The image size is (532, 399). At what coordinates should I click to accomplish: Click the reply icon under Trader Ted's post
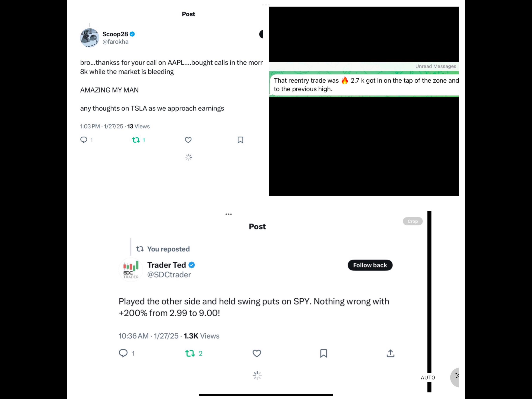tap(123, 353)
